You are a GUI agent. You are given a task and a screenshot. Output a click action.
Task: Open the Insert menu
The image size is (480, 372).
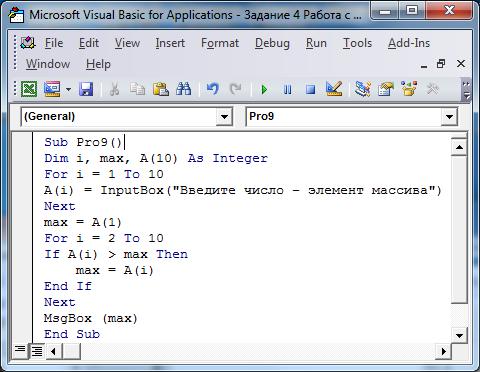(170, 43)
